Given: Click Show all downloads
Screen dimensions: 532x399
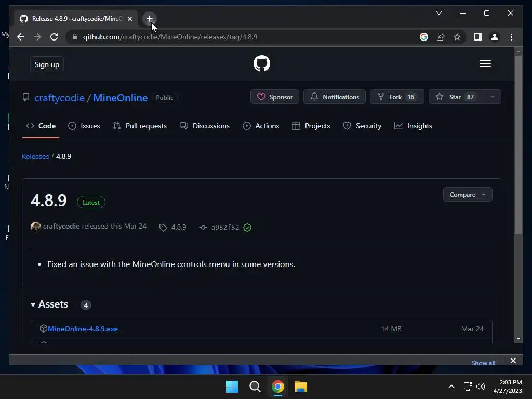Looking at the screenshot, I should tap(483, 362).
